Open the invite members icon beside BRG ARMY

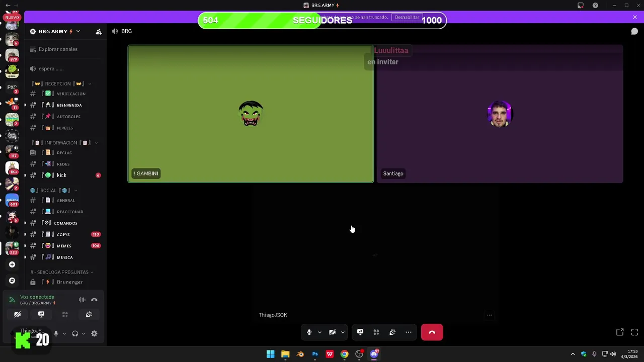[99, 31]
